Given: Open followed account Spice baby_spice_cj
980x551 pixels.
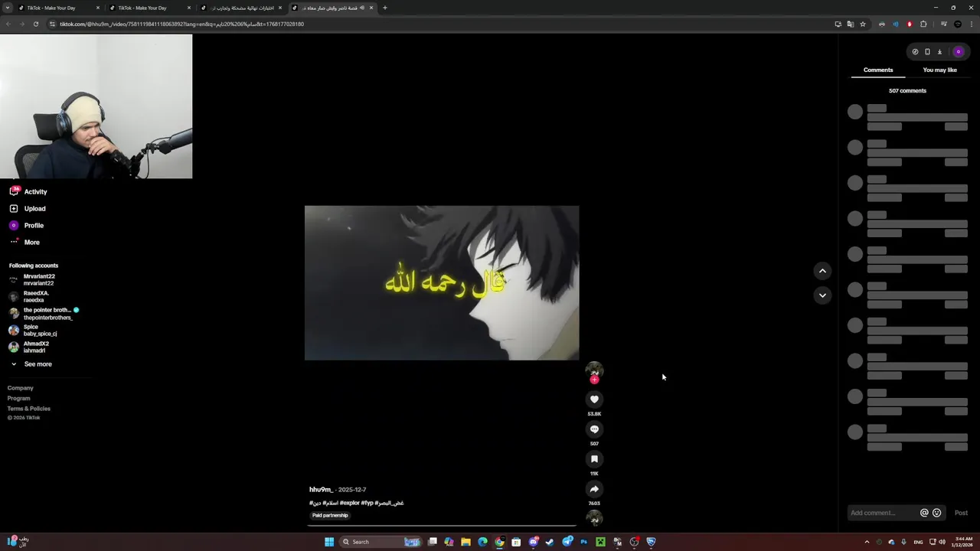Looking at the screenshot, I should [33, 330].
